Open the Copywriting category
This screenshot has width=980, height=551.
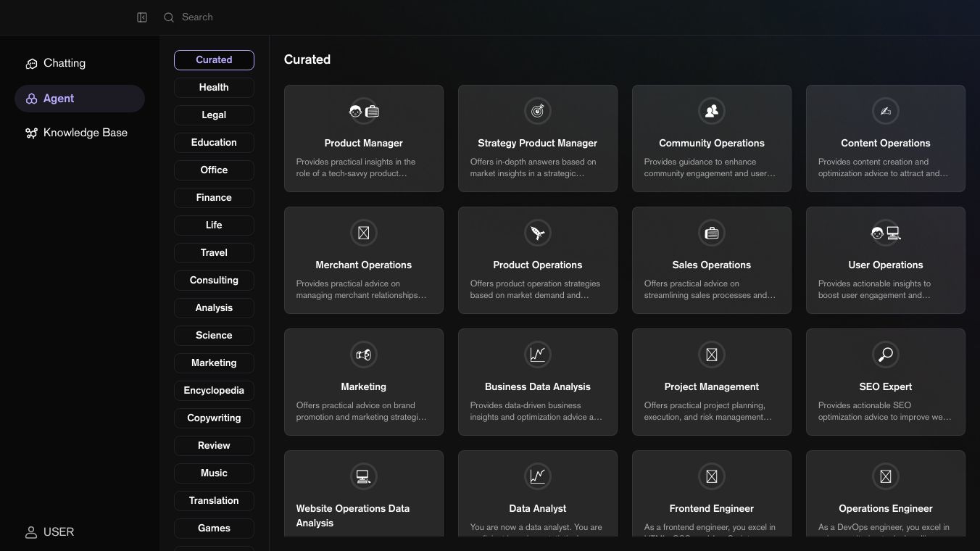[x=214, y=418]
